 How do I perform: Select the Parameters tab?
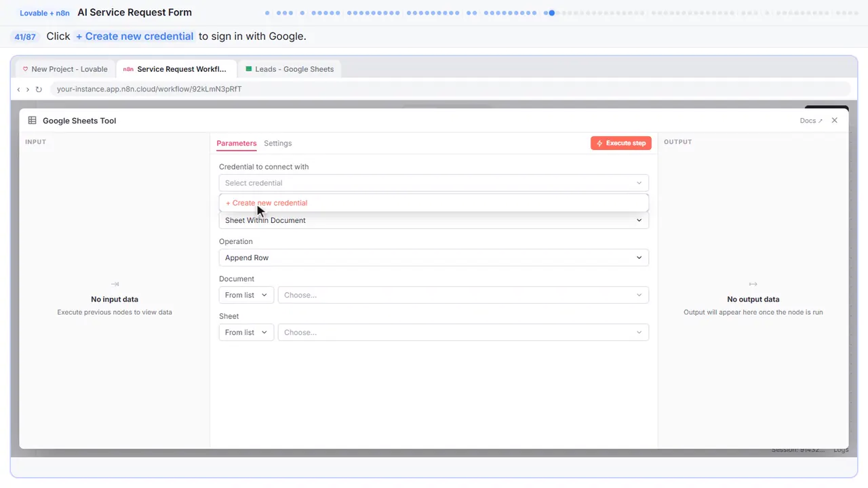tap(237, 143)
